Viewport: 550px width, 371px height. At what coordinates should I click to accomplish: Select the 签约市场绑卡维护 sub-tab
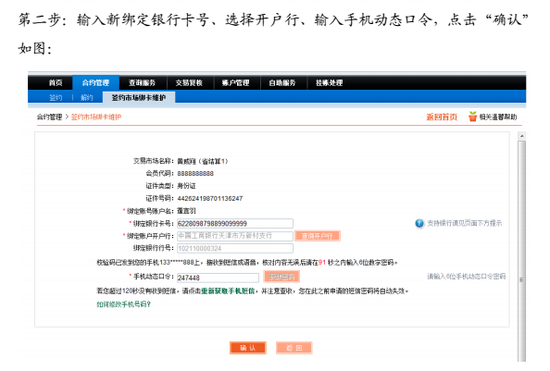click(139, 97)
